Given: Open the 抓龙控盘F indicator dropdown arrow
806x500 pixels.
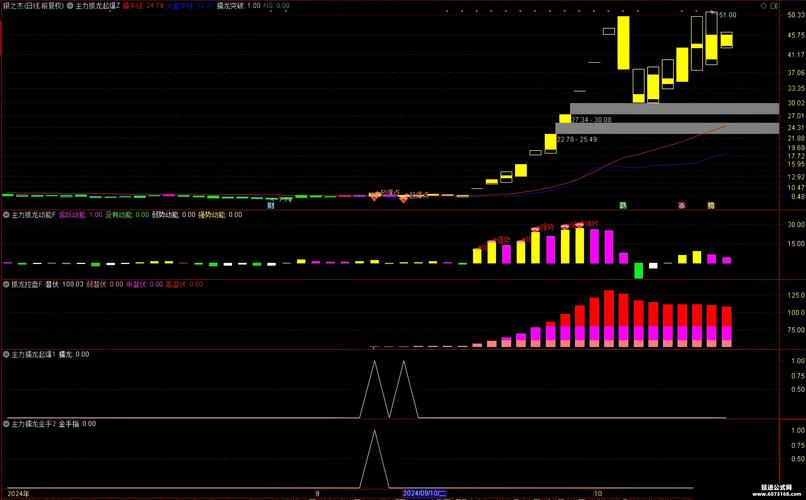Looking at the screenshot, I should point(7,284).
